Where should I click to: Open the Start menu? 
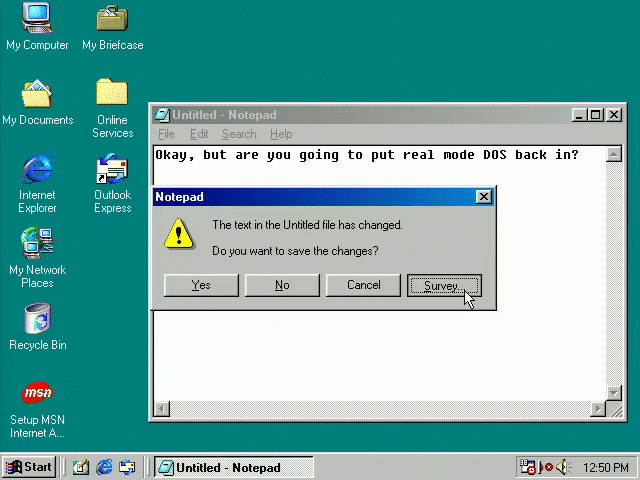pyautogui.click(x=29, y=467)
